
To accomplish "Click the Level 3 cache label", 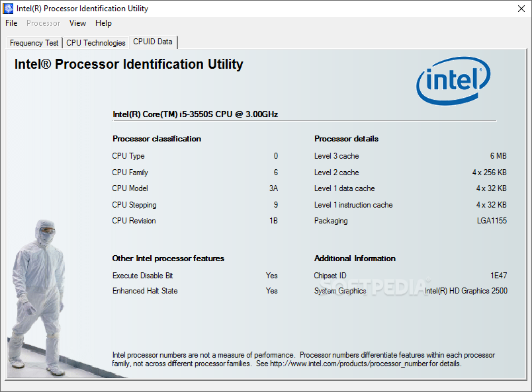I will tap(337, 156).
